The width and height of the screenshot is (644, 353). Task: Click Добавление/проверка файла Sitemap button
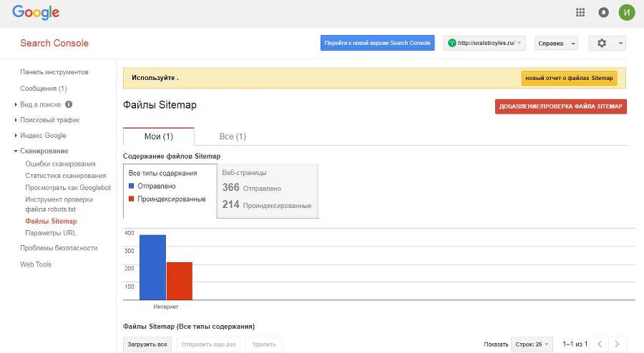[x=560, y=106]
